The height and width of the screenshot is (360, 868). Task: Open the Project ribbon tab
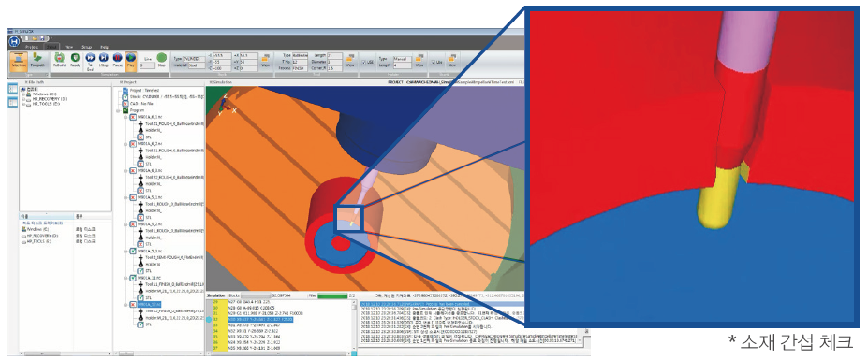(x=33, y=48)
